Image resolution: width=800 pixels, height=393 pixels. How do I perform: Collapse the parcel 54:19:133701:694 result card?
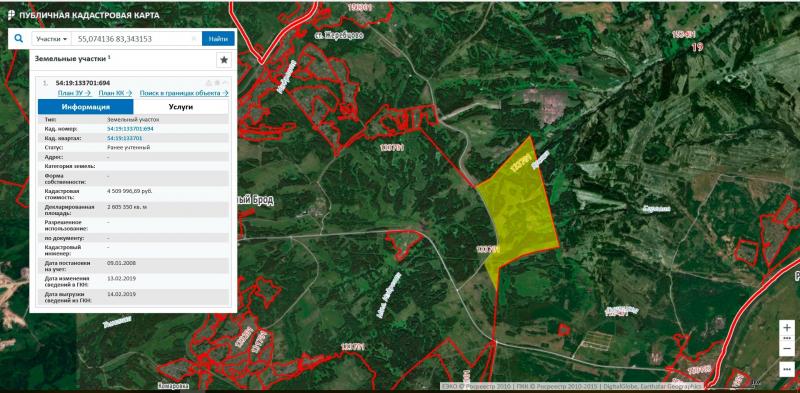click(x=225, y=83)
